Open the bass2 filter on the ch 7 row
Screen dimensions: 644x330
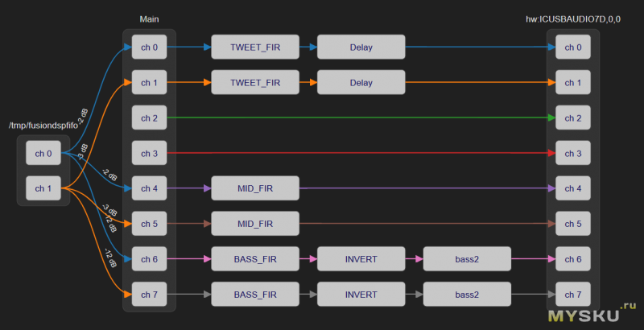click(x=467, y=295)
